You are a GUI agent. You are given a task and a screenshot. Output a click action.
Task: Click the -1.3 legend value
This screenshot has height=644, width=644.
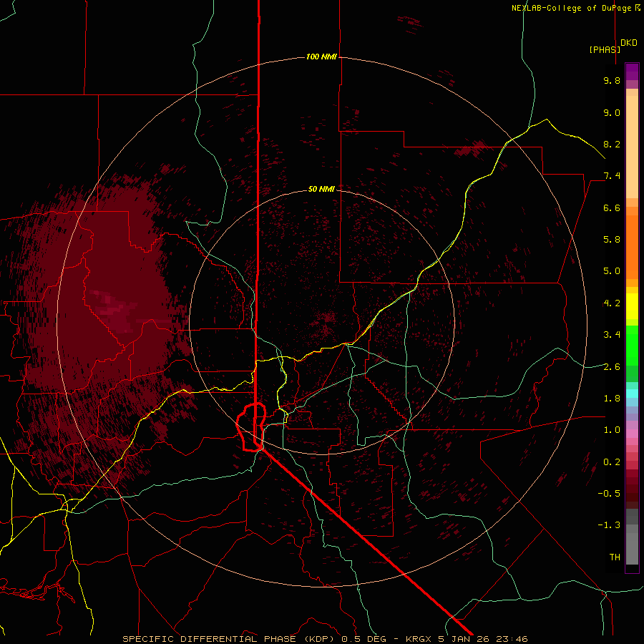click(609, 525)
